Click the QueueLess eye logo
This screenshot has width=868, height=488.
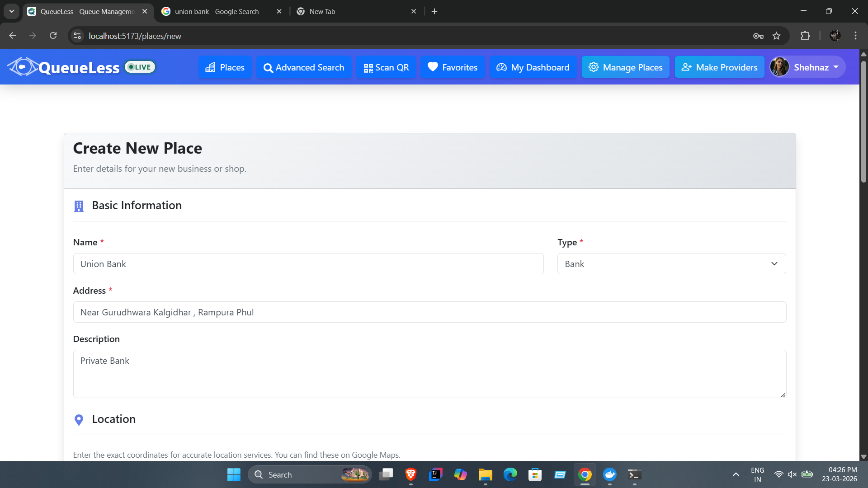coord(23,67)
